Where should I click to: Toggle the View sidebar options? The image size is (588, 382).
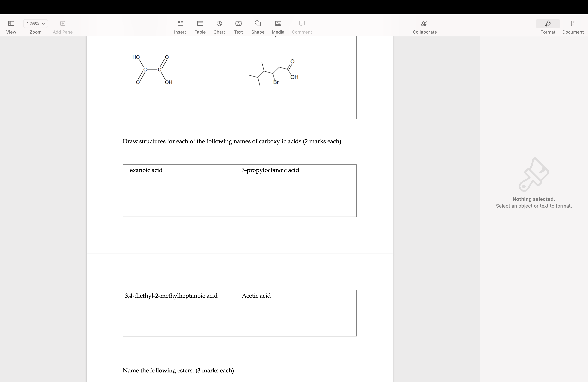point(11,27)
